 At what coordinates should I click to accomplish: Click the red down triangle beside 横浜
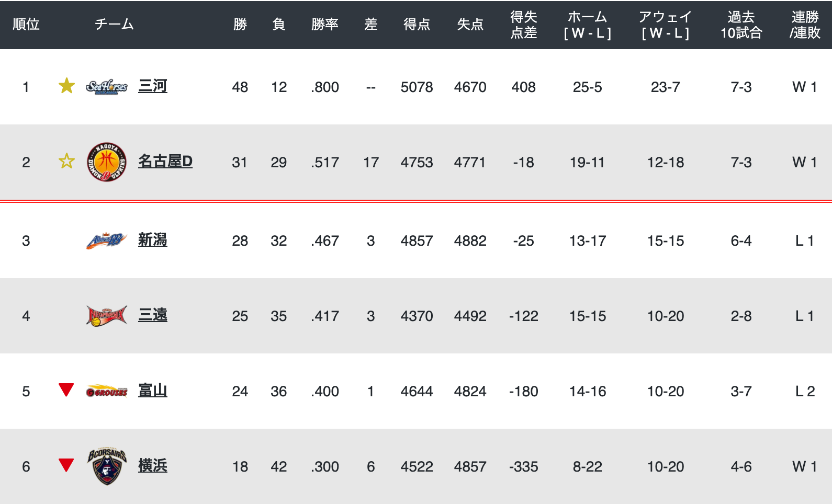click(x=66, y=465)
